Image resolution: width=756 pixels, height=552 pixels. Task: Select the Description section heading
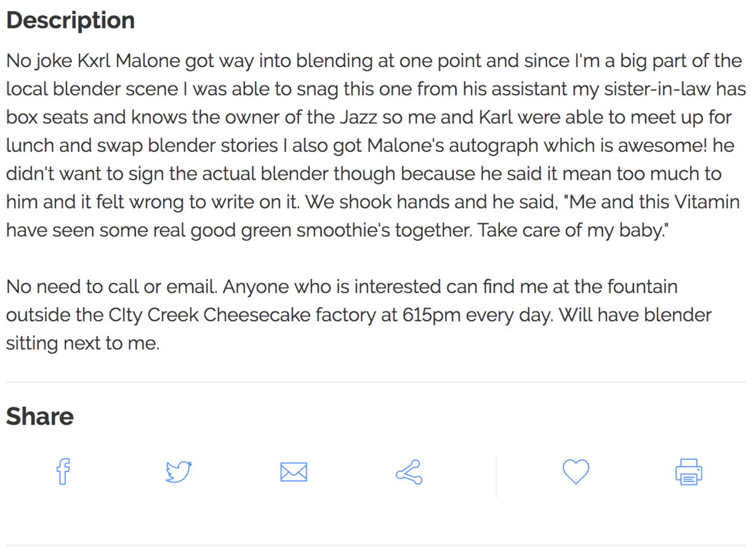coord(70,20)
